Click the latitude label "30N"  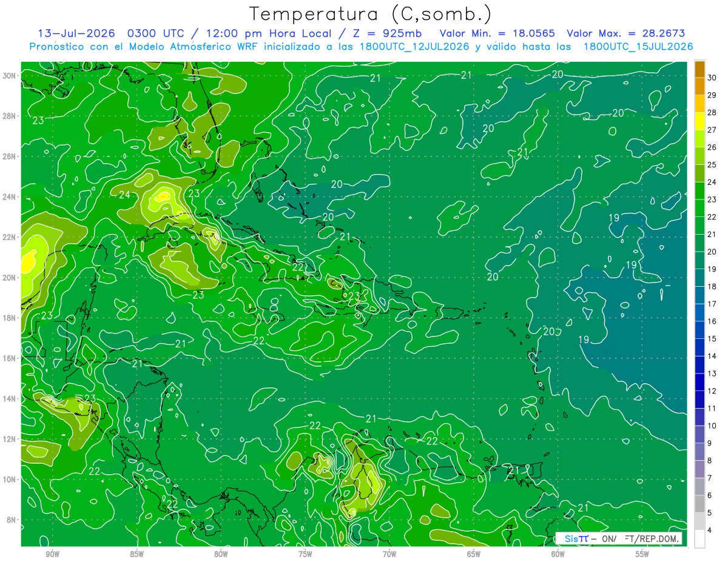coord(10,75)
